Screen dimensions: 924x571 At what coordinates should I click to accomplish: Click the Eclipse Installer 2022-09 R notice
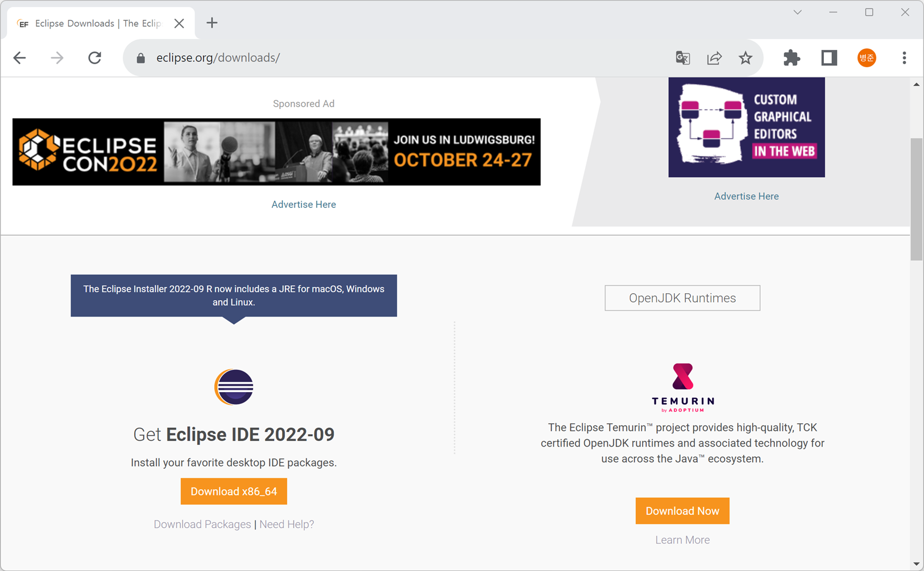point(234,296)
